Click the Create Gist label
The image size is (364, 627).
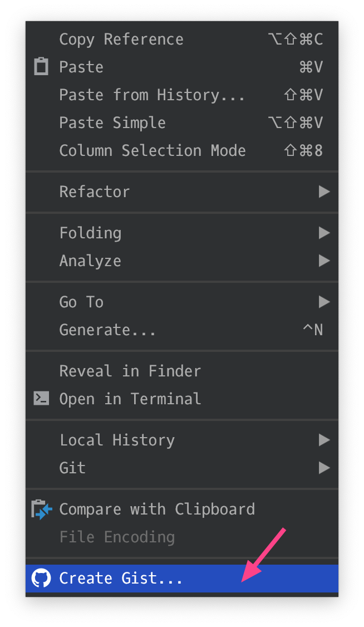[x=121, y=578]
